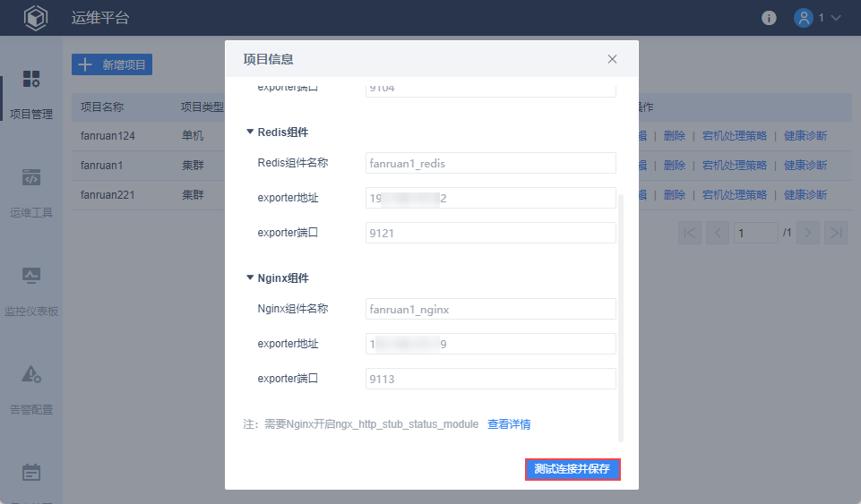Click 宕机处理策略 for fanruan221 row
The image size is (861, 504).
coord(735,195)
